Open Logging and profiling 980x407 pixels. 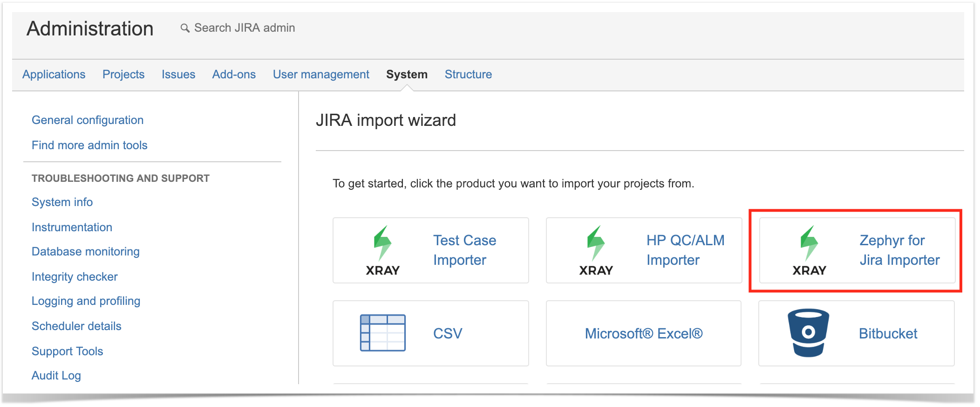pos(86,301)
